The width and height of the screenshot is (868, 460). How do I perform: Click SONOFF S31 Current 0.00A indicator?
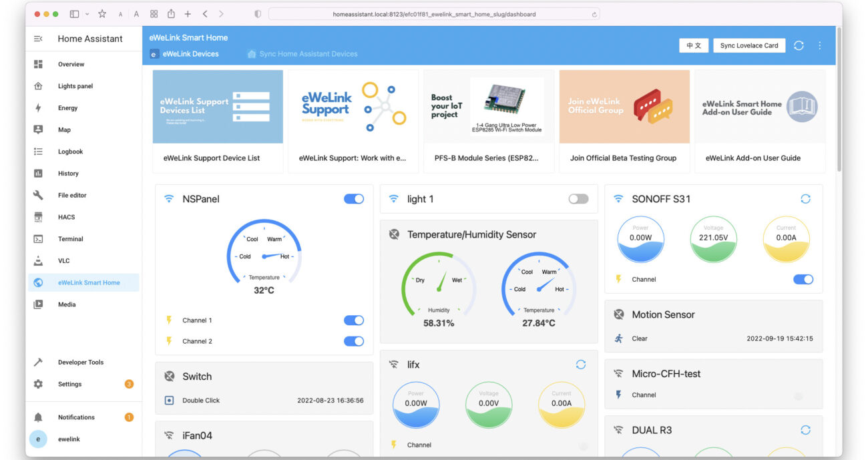786,239
